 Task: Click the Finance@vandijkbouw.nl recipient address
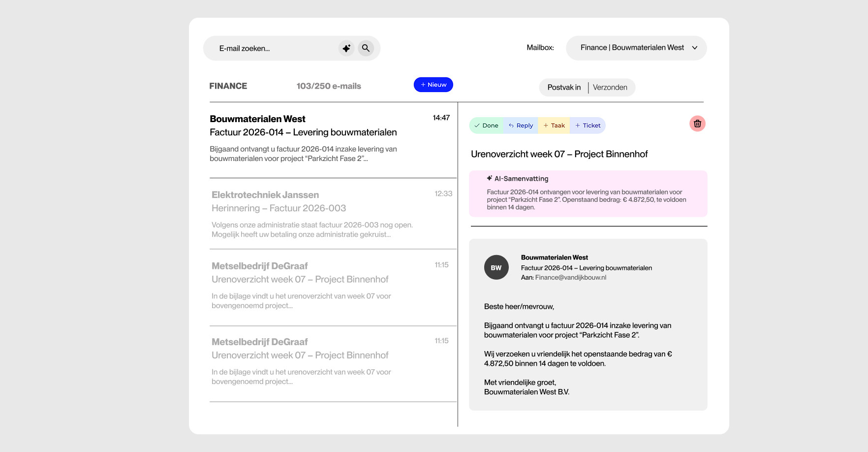coord(570,278)
